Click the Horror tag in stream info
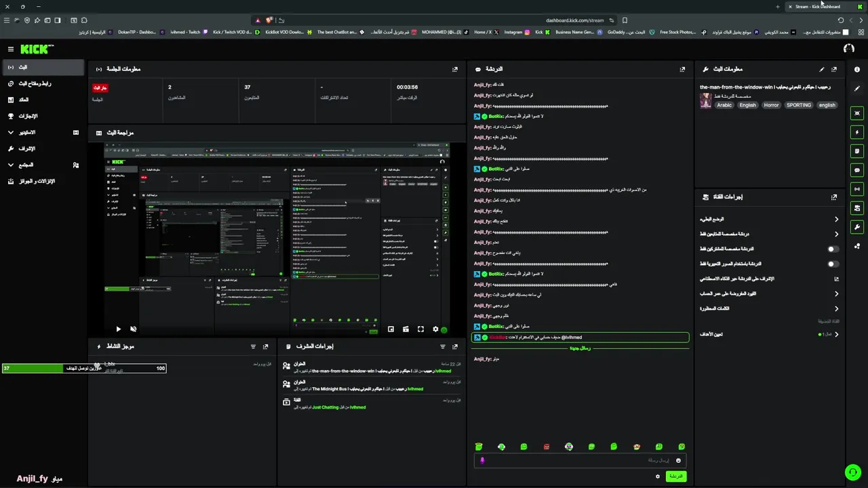Screen dimensions: 868x488 (x=771, y=105)
